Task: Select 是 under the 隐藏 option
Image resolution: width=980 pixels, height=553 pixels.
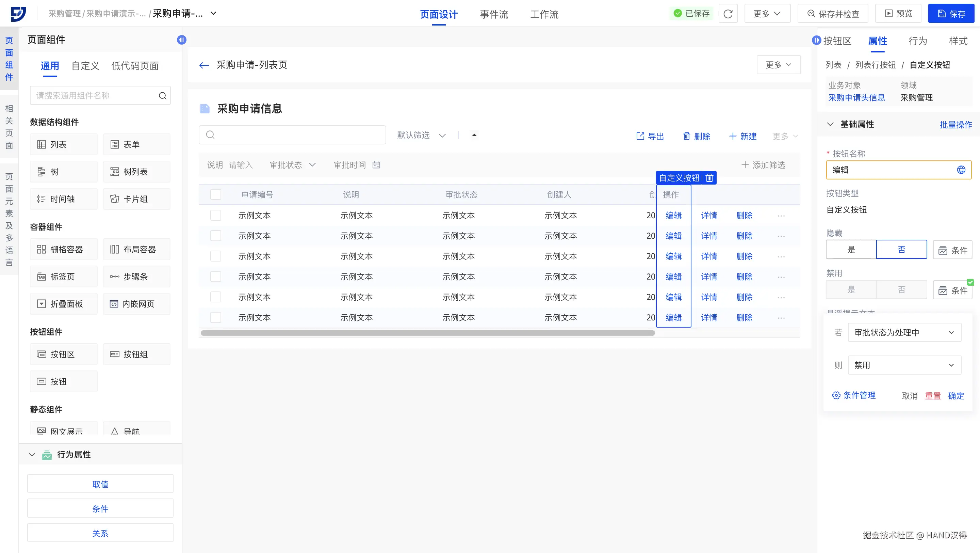Action: (851, 250)
